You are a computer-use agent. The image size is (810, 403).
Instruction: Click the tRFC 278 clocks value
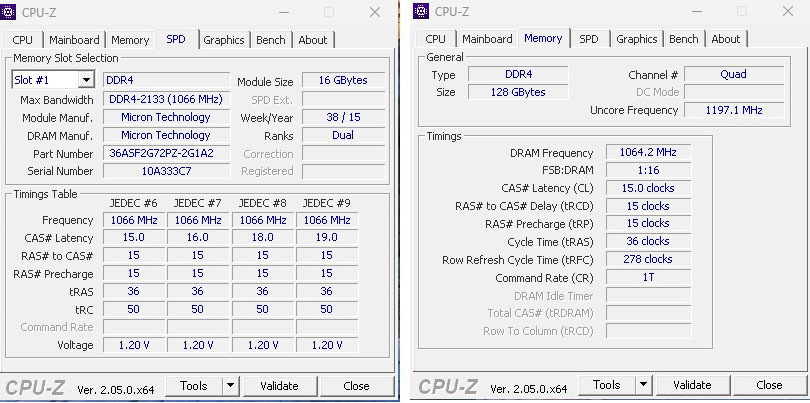[648, 259]
